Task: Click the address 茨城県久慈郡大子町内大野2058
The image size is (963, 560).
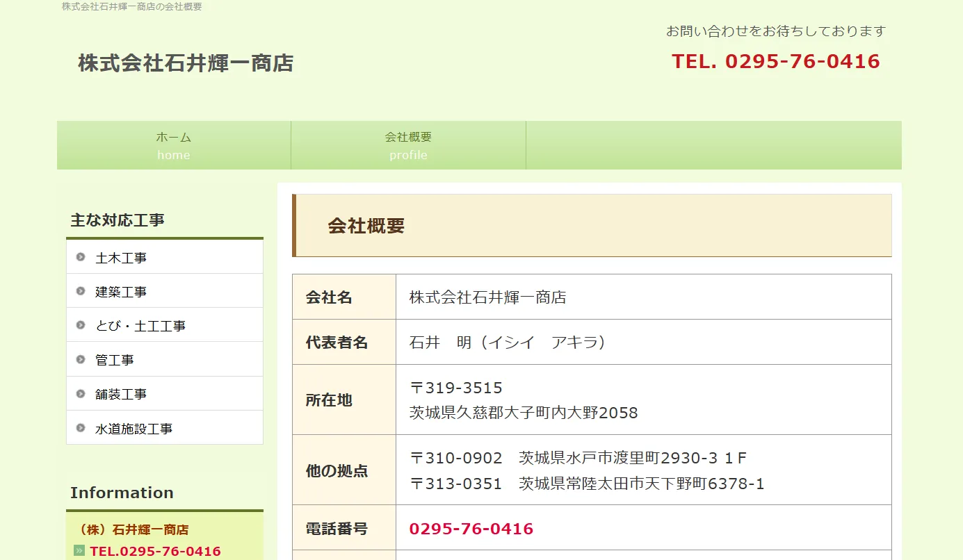Action: [524, 413]
